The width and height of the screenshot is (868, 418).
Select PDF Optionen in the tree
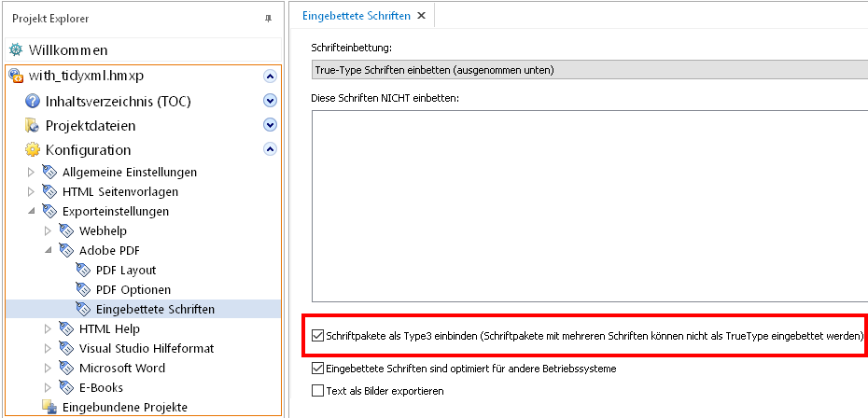[x=133, y=289]
